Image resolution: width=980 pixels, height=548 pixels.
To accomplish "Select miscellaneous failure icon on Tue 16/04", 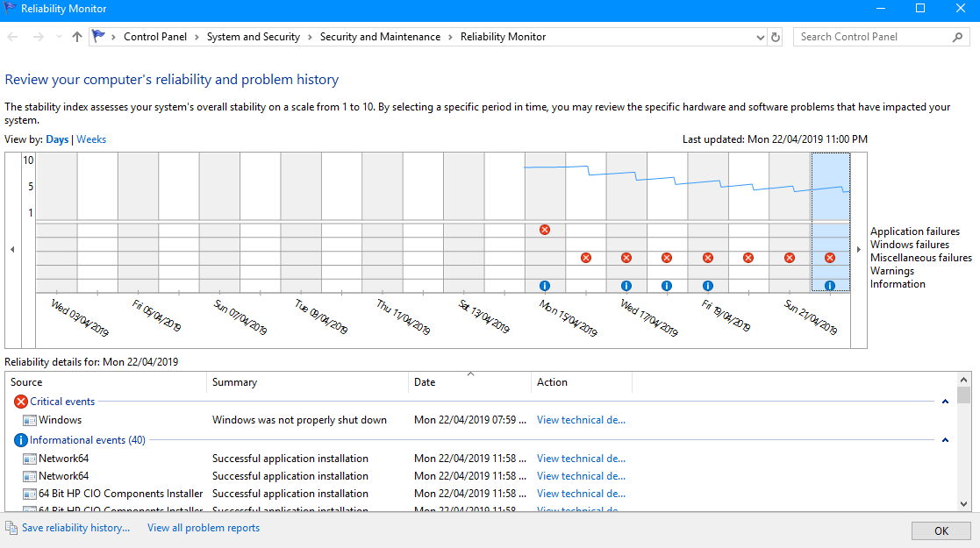I will [x=585, y=258].
